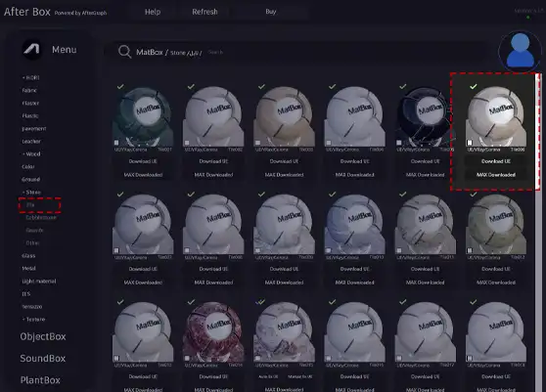This screenshot has height=392, width=546.
Task: Select the mossy green Tile012 sphere preview
Action: point(496,224)
